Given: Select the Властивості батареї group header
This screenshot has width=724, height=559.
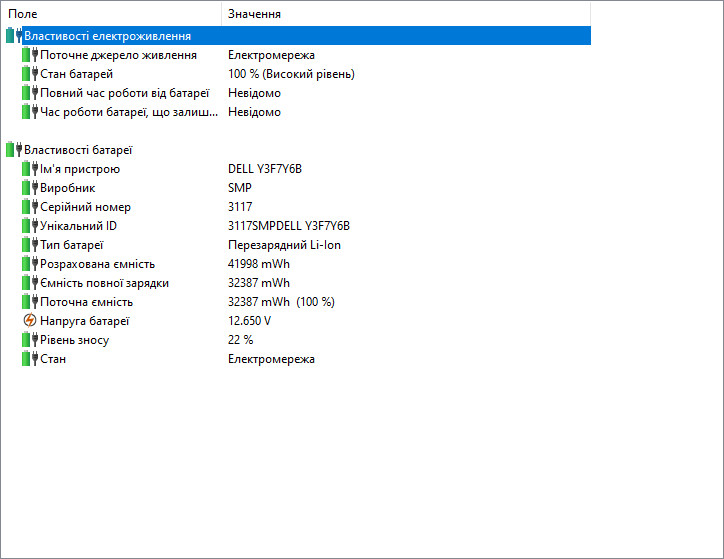Looking at the screenshot, I should pos(78,150).
